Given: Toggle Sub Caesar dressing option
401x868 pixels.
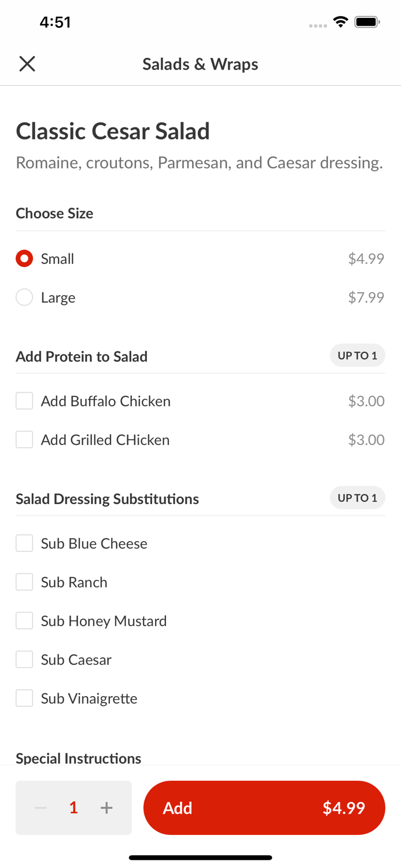Looking at the screenshot, I should coord(24,660).
